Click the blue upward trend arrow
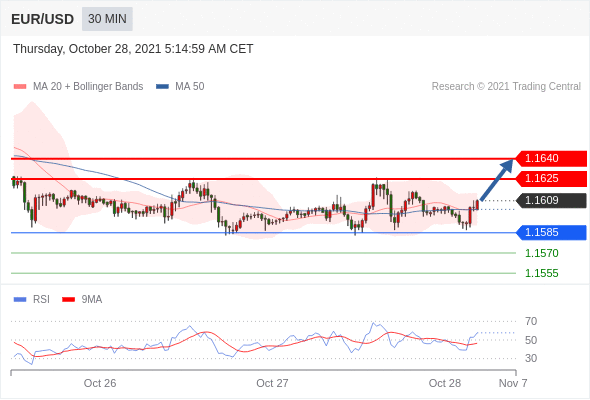Screen dimensions: 590x400 pyautogui.click(x=496, y=180)
